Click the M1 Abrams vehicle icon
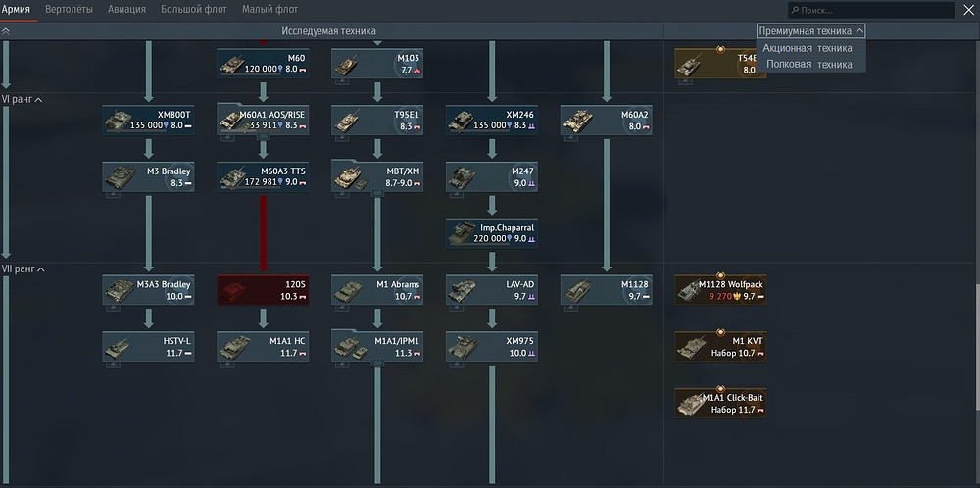This screenshot has width=980, height=488. coord(346,291)
